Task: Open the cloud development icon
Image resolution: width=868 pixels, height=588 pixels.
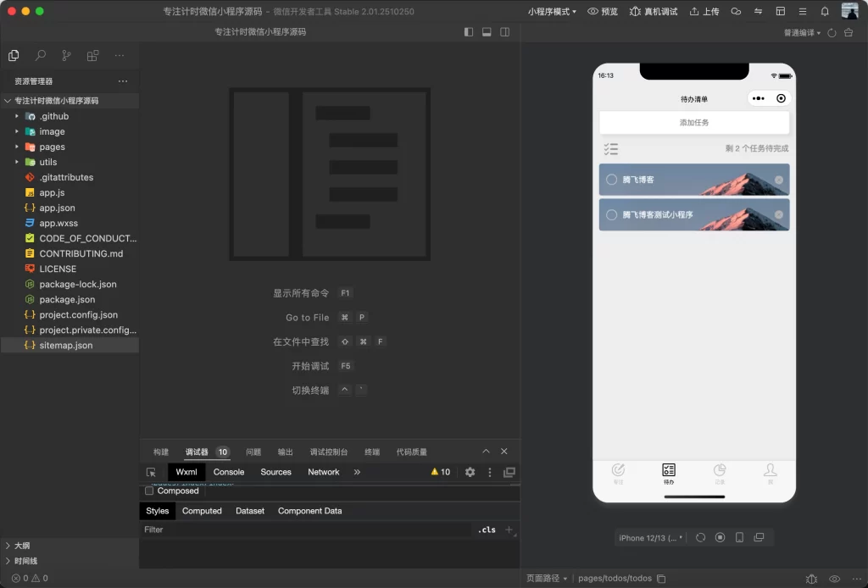Action: pos(734,11)
